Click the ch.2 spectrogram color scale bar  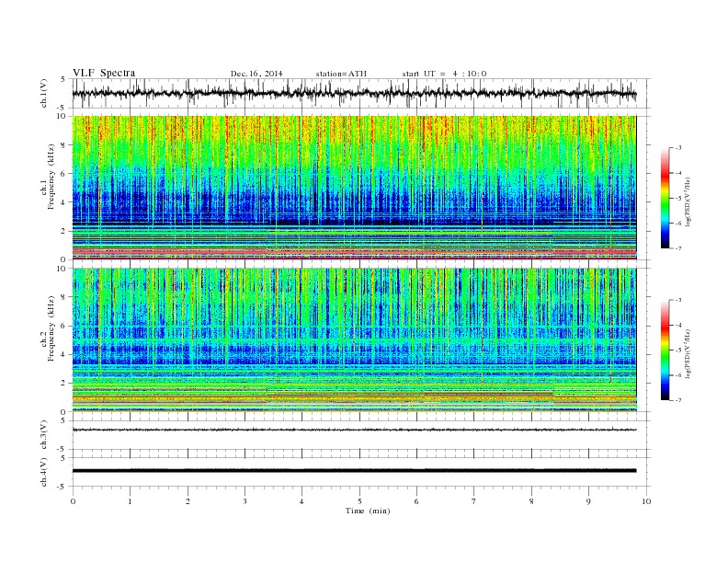click(x=665, y=350)
